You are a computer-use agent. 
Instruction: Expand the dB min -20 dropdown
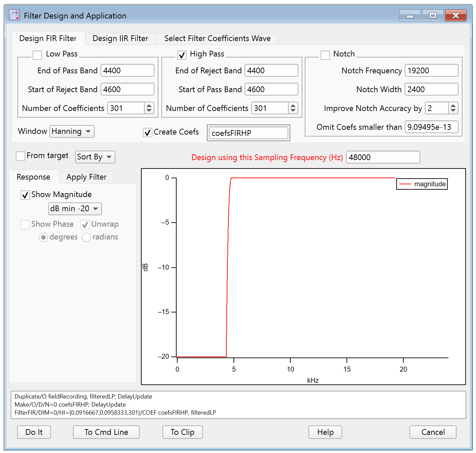coord(75,209)
